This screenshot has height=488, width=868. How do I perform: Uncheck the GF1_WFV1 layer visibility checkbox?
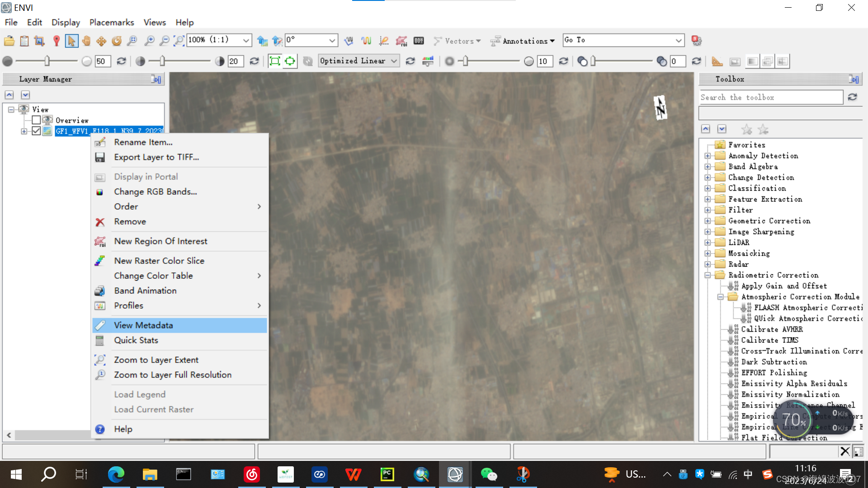[x=36, y=131]
